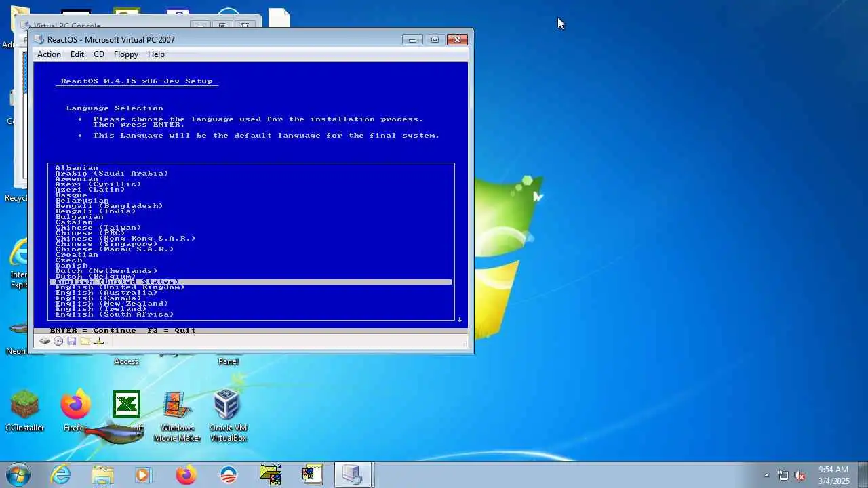Open the Action menu
Image resolution: width=868 pixels, height=488 pixels.
click(x=49, y=54)
